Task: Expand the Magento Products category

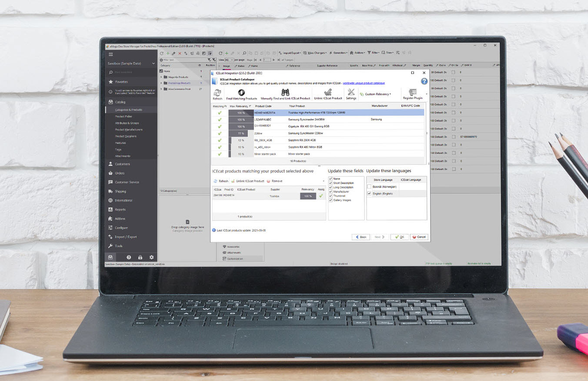Action: point(161,77)
